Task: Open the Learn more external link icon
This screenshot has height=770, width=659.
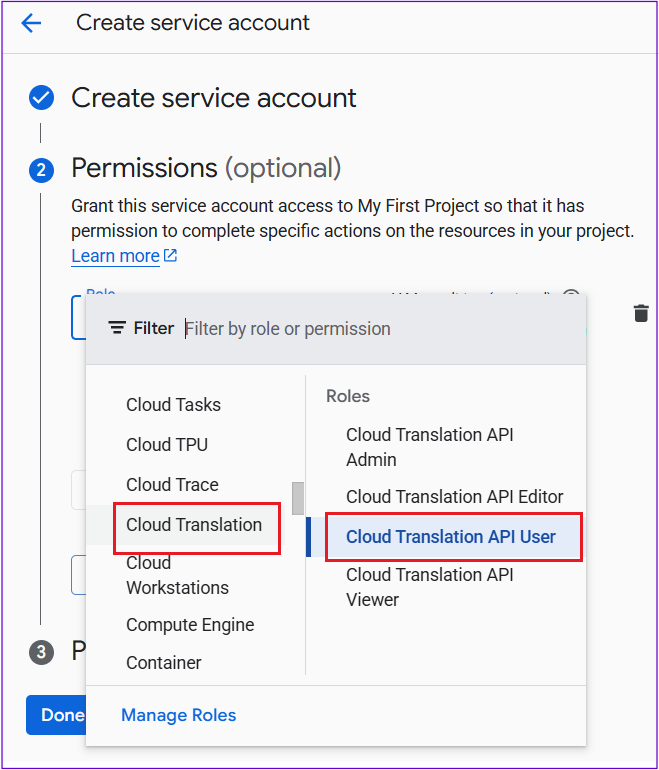Action: [x=170, y=255]
